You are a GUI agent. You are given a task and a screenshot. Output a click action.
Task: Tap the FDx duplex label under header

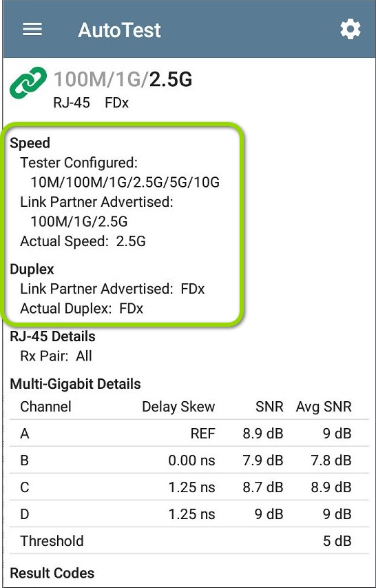pyautogui.click(x=117, y=103)
